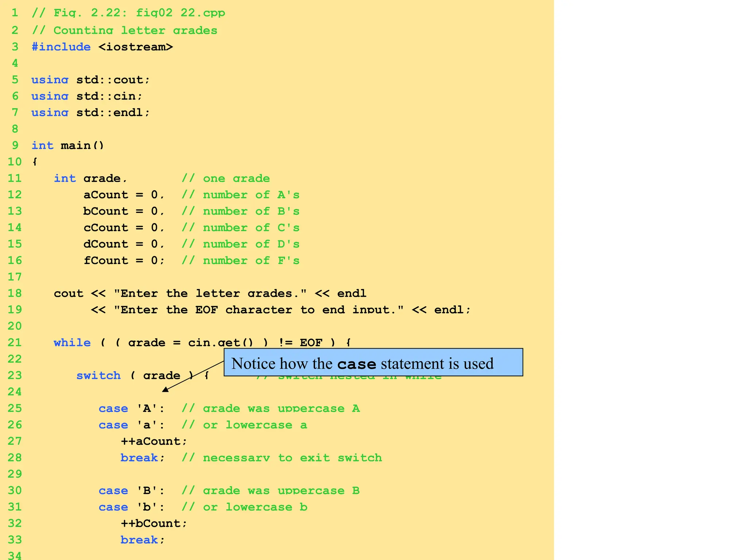
Task: Click the callout 'Notice how the case statement is used'
Action: point(373,362)
